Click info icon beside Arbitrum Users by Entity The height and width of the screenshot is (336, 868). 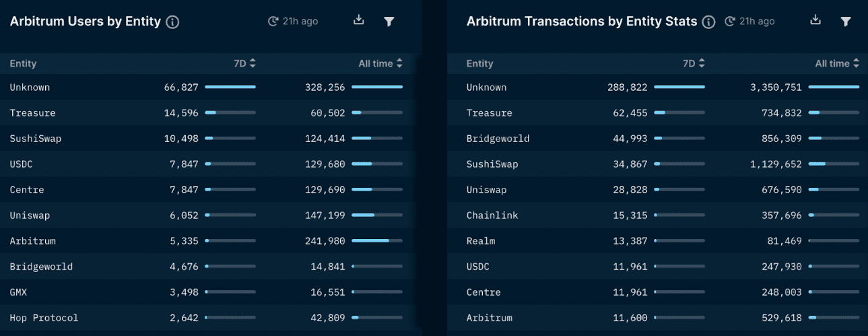pos(172,22)
